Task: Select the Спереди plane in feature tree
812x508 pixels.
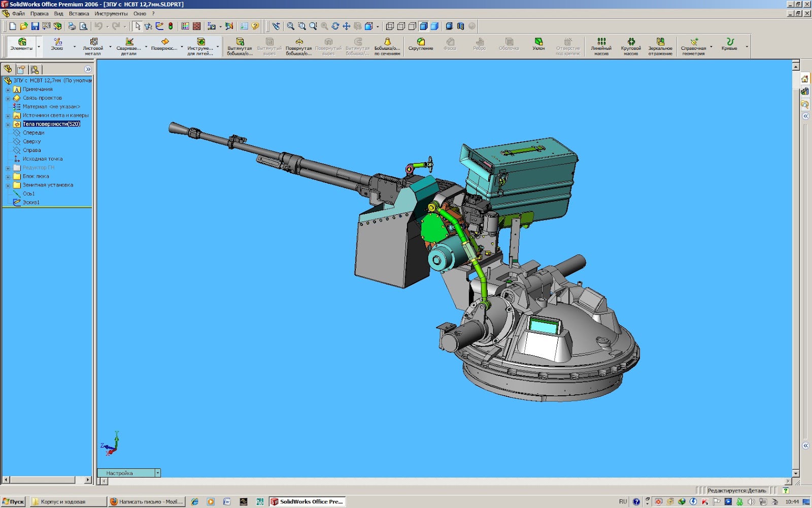Action: (33, 133)
